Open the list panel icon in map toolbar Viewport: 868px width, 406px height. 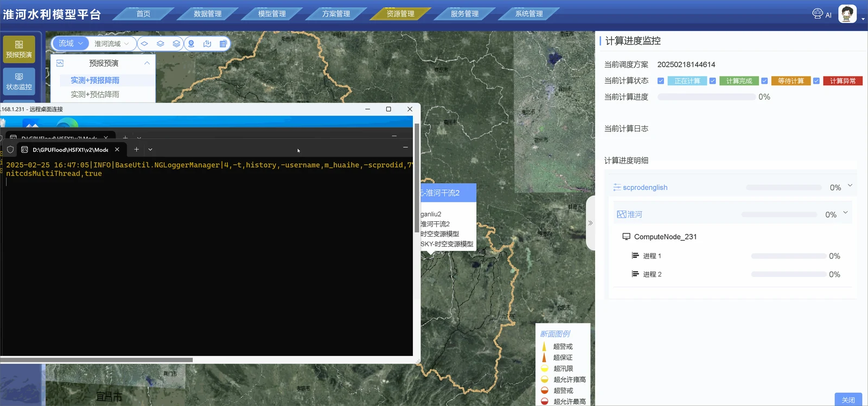(x=223, y=43)
